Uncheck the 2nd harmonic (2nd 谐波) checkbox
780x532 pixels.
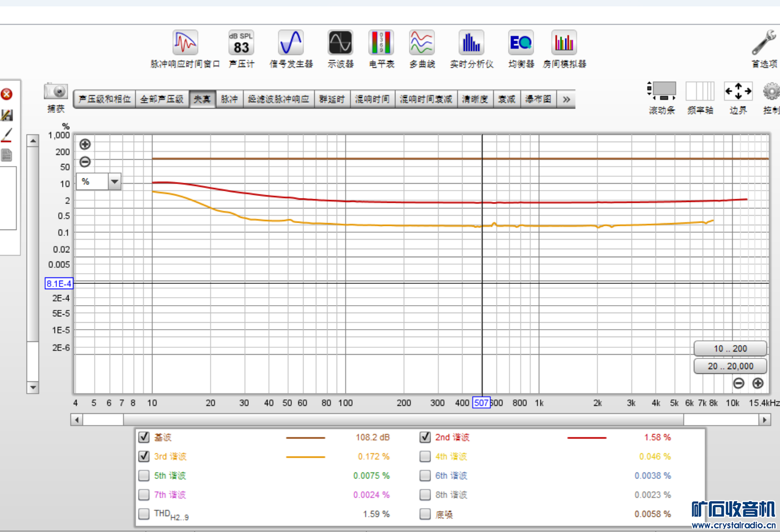[x=425, y=437]
